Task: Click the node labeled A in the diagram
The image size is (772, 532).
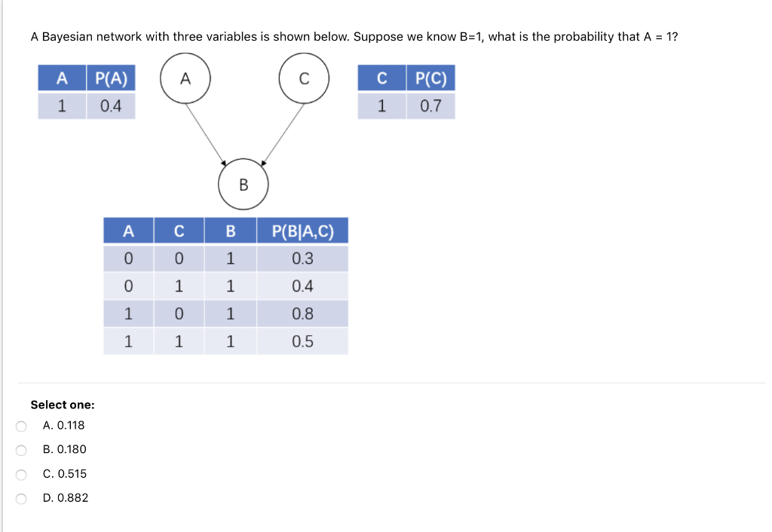Action: 185,78
